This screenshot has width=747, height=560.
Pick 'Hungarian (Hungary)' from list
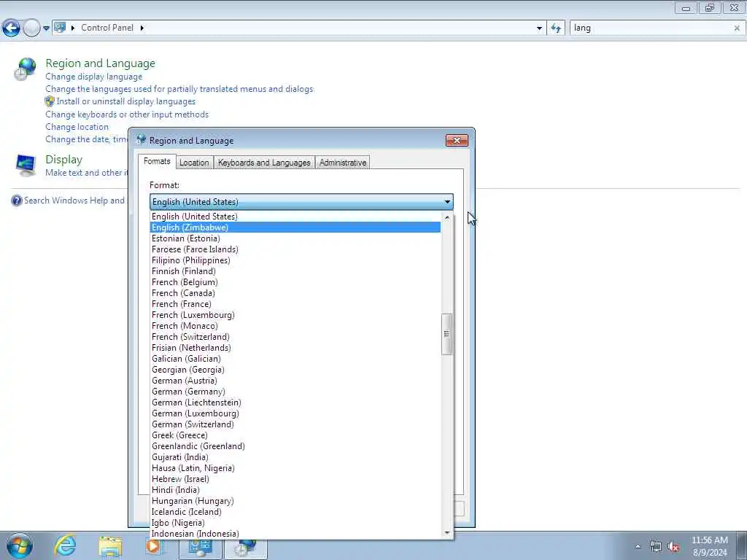295,502
